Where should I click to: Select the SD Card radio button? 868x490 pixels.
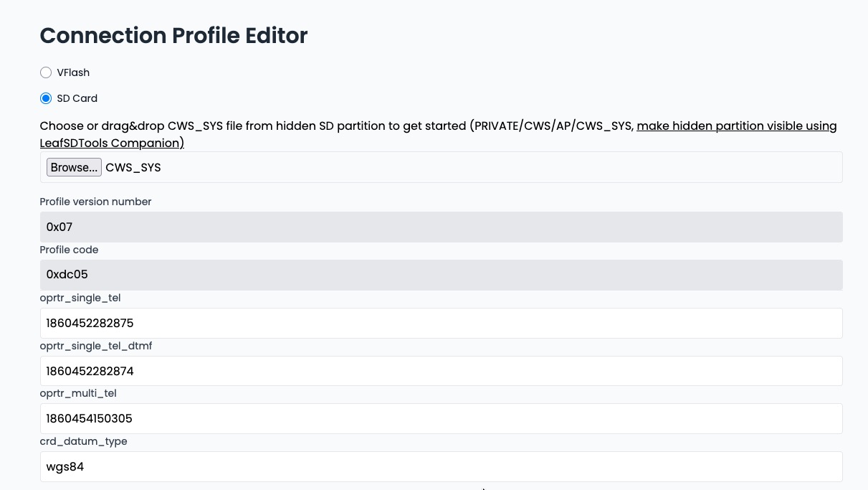(46, 98)
